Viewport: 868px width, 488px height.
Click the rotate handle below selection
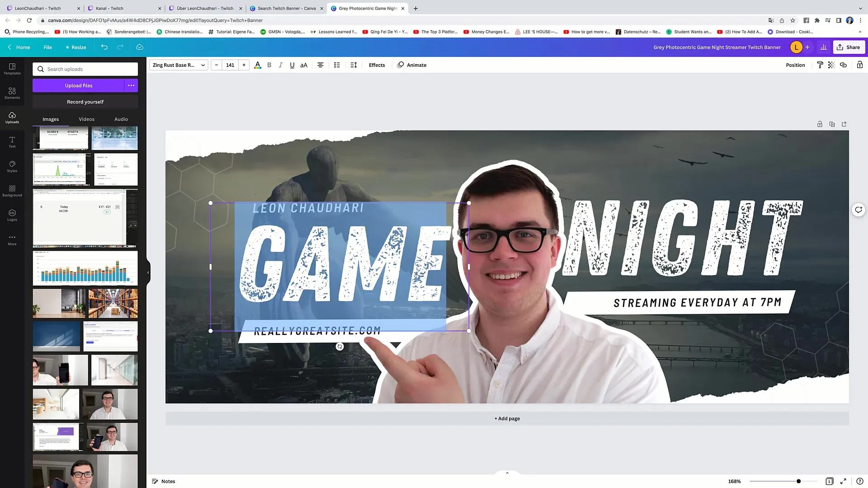tap(340, 347)
